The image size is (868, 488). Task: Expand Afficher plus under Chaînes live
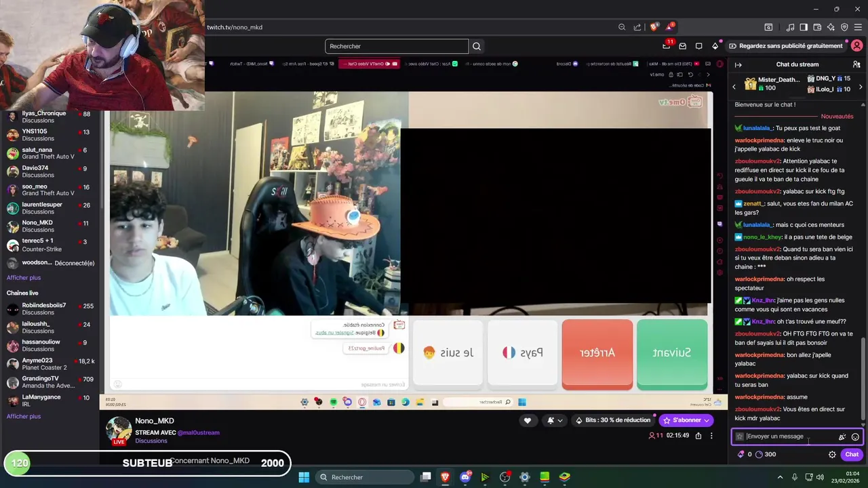[x=24, y=417]
